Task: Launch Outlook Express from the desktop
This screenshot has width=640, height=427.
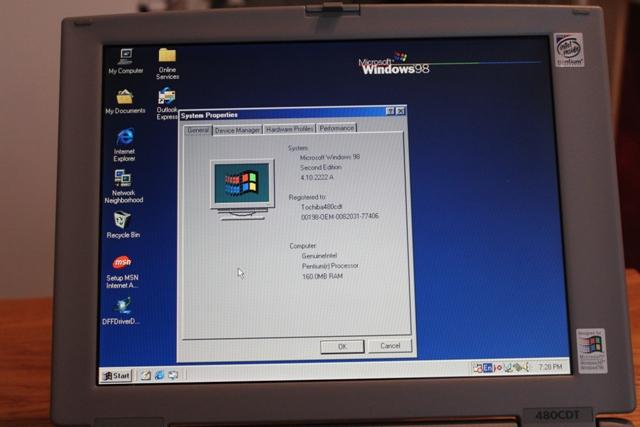Action: [x=167, y=98]
